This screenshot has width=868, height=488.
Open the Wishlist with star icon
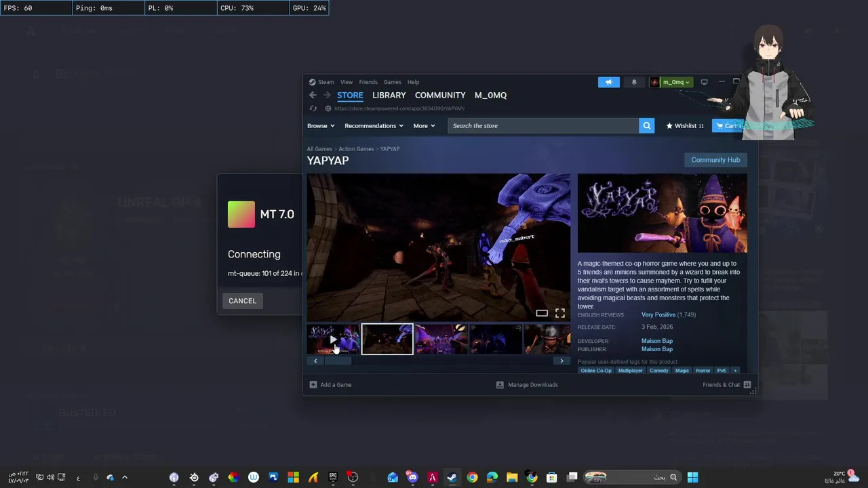point(685,125)
